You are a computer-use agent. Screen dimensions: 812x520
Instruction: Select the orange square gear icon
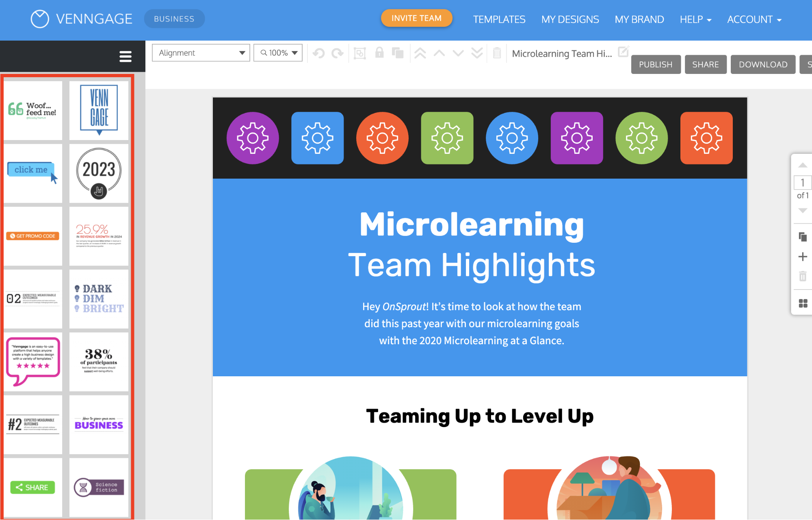(x=706, y=138)
